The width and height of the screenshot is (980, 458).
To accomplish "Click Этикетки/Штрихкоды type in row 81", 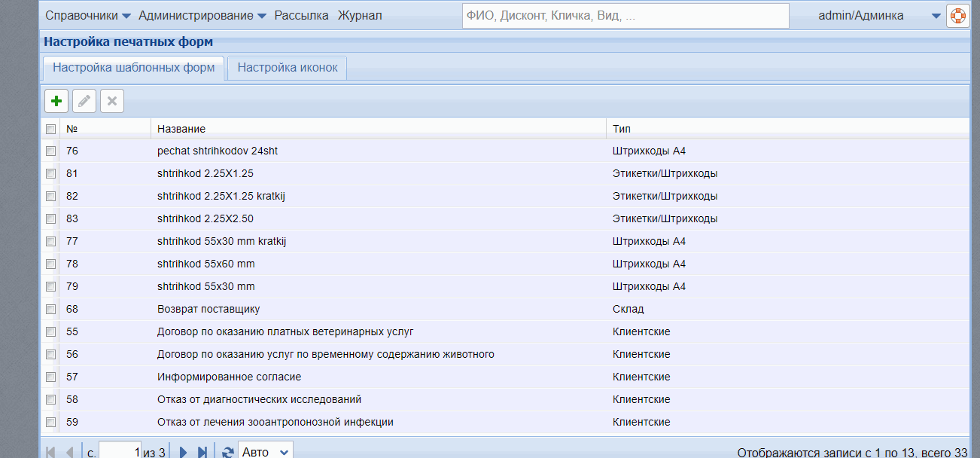I will tap(665, 173).
